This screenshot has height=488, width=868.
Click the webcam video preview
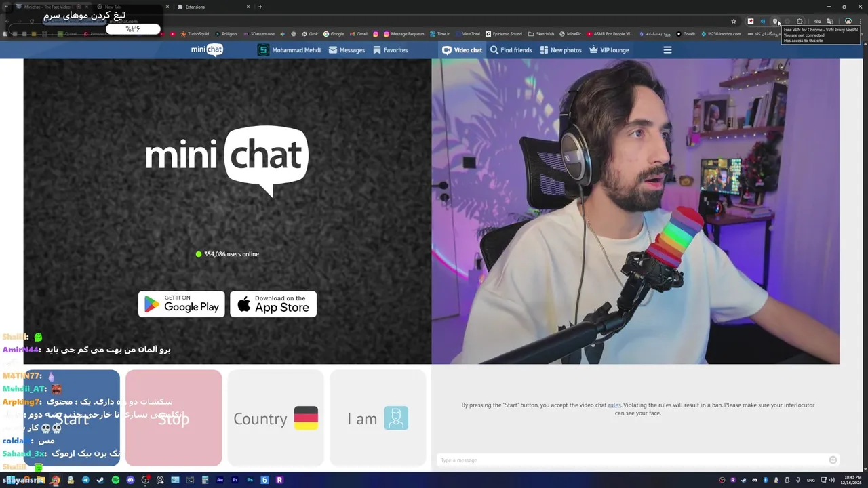coord(635,211)
